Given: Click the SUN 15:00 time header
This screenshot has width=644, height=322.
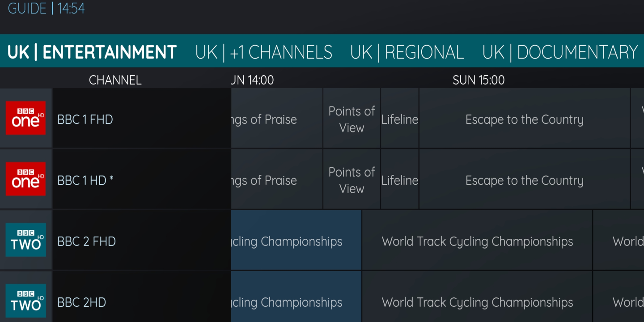Looking at the screenshot, I should (x=479, y=80).
